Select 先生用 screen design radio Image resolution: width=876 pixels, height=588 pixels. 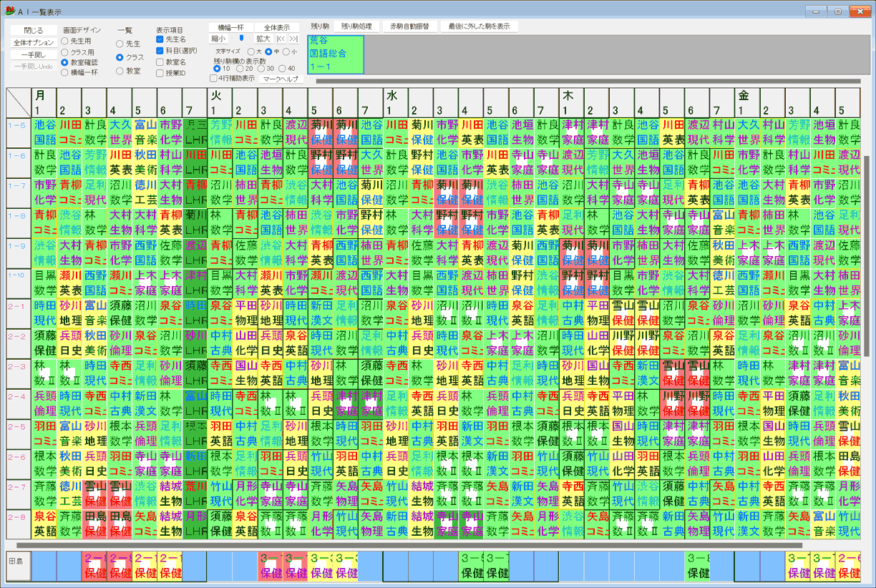[x=77, y=41]
